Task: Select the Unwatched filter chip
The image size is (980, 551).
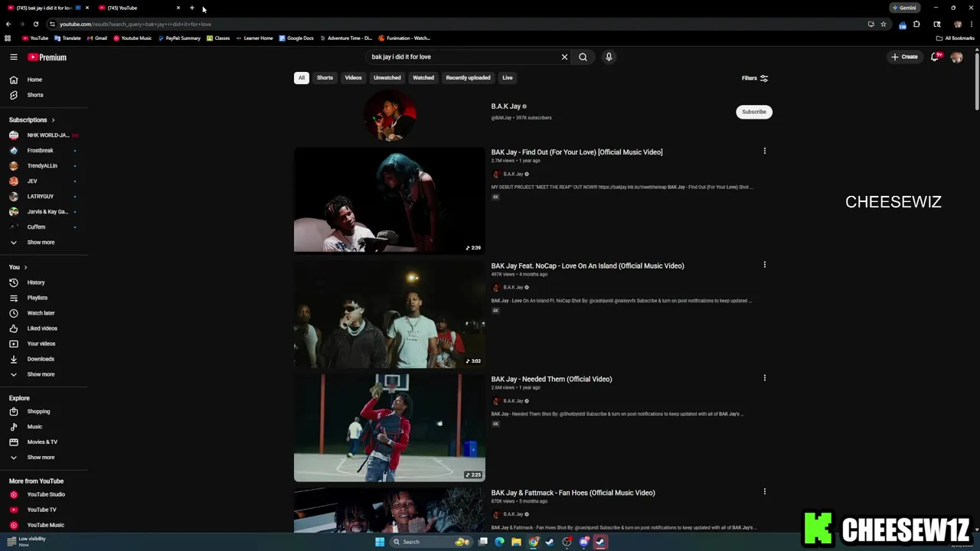Action: coord(387,77)
